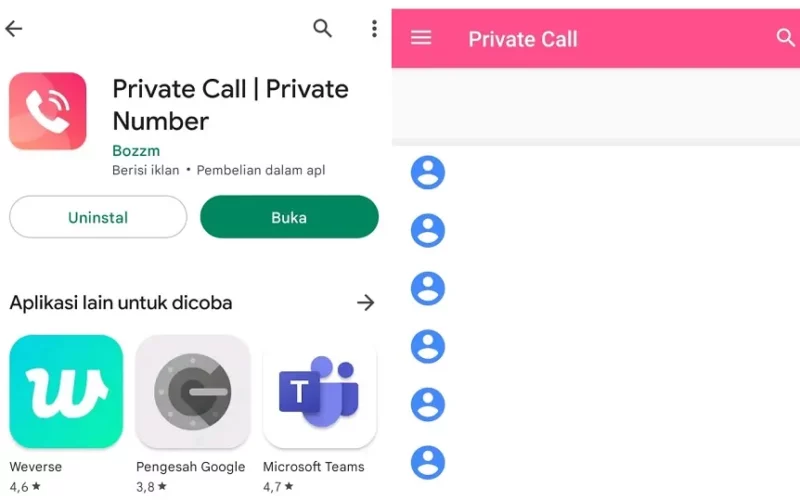Open the hamburger menu in Private Call

tap(421, 38)
